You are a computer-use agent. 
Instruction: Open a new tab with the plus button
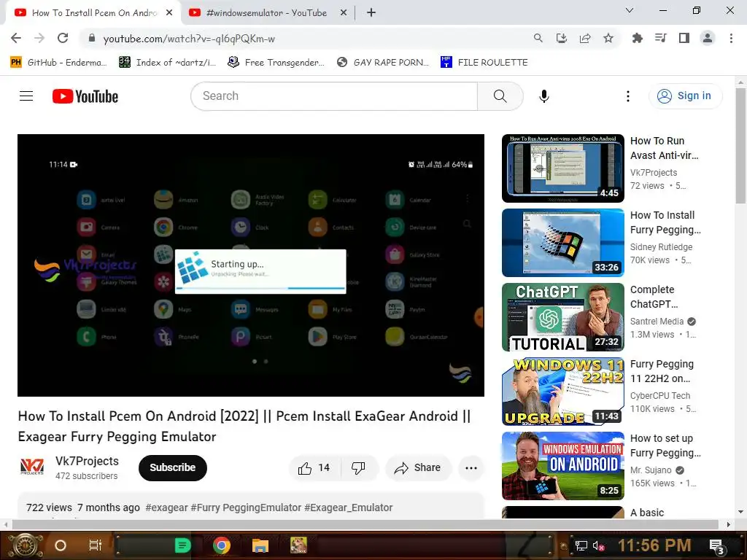[371, 13]
